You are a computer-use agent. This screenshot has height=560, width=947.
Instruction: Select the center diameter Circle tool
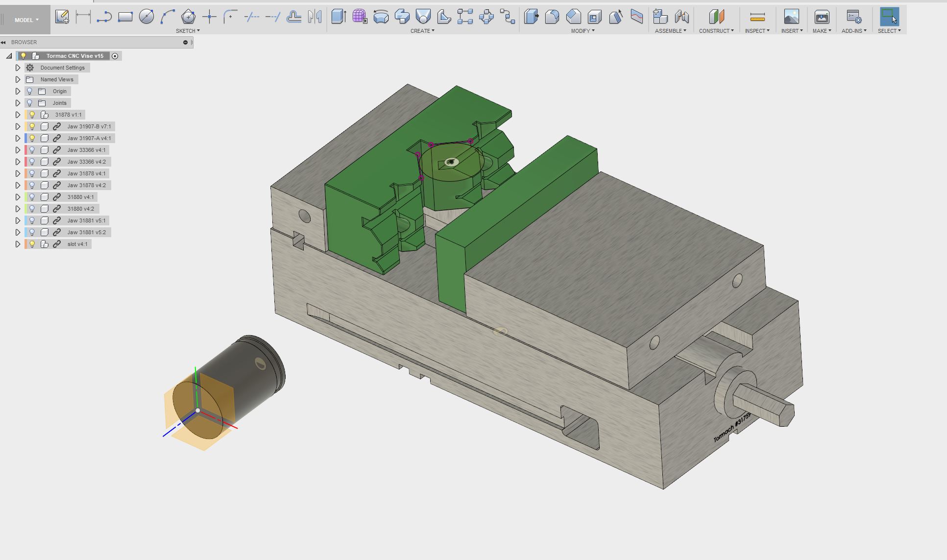click(146, 17)
